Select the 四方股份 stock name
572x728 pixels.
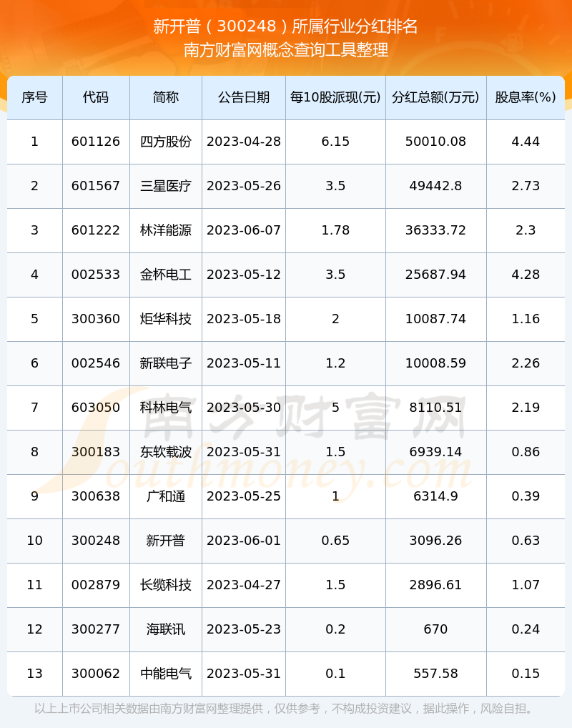point(166,142)
